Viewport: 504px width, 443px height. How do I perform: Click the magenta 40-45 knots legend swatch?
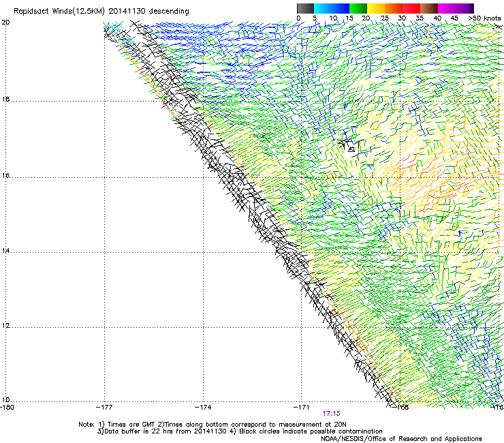[447, 8]
